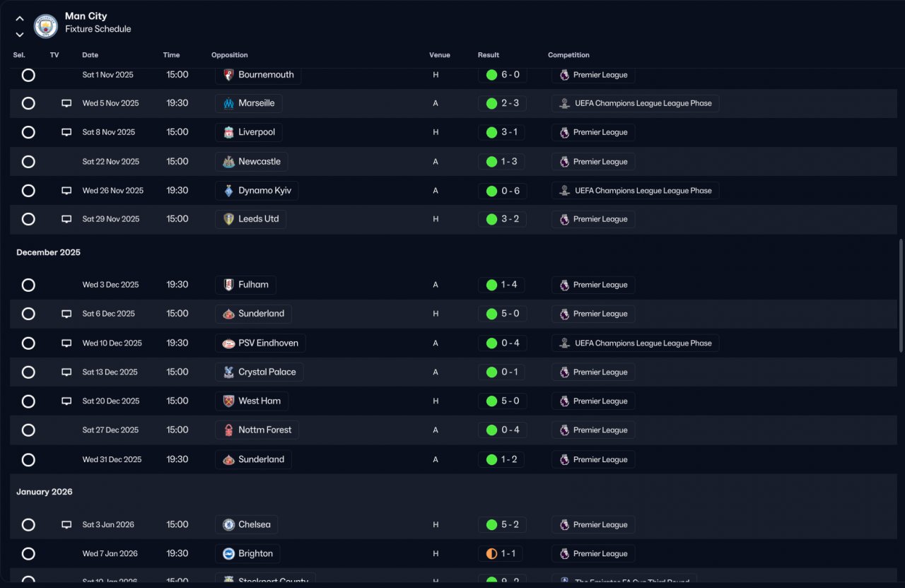This screenshot has height=588, width=905.
Task: Tick the selector for Leeds Utd match
Action: 28,219
